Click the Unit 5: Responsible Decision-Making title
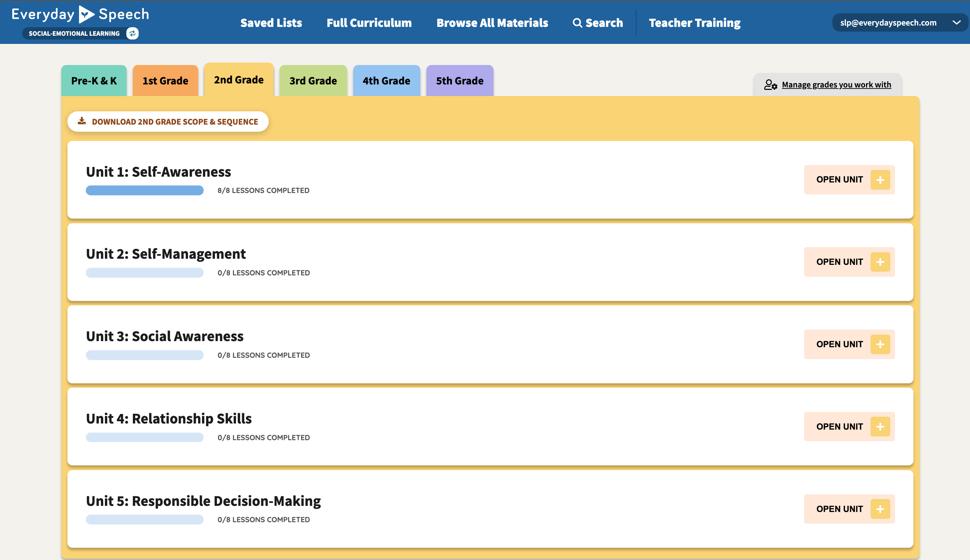970x560 pixels. (203, 501)
